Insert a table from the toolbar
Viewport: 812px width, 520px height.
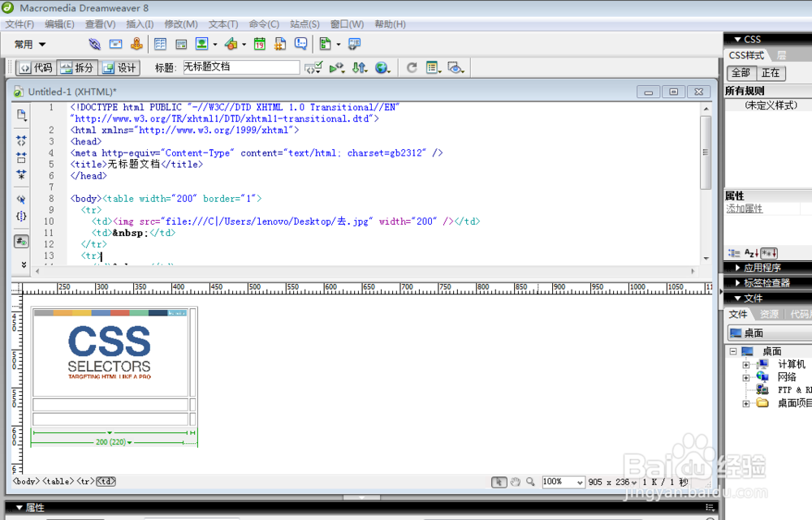coord(160,45)
